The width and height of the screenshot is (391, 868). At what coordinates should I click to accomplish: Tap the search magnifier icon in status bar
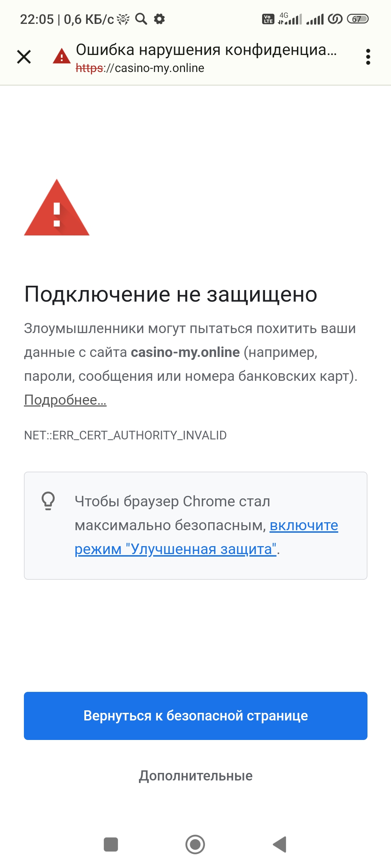(141, 19)
